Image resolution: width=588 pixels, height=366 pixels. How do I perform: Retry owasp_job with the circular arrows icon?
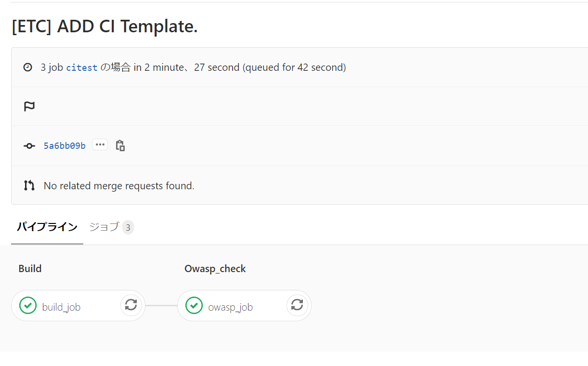(297, 305)
